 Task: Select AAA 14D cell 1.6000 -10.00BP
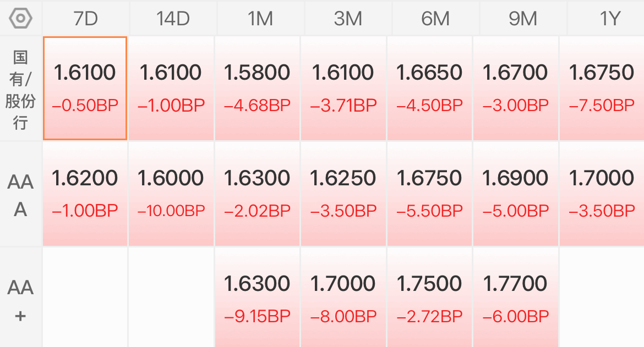tap(171, 194)
